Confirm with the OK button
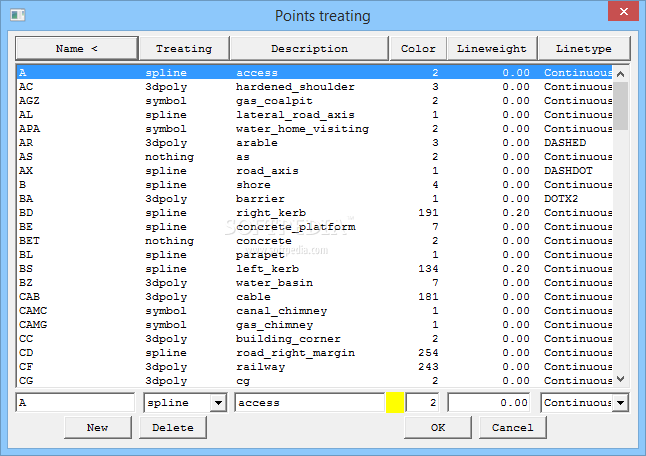Screen dimensions: 646x456 (x=438, y=428)
